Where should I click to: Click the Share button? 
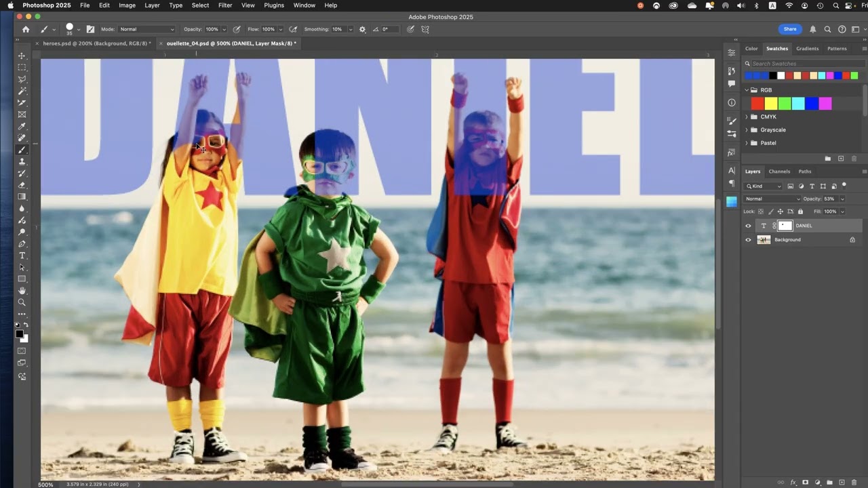pyautogui.click(x=790, y=29)
